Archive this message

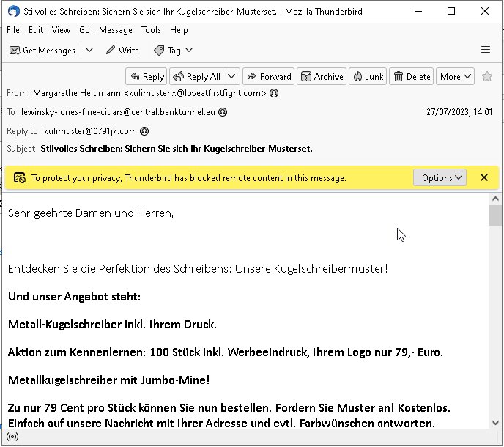[x=322, y=76]
